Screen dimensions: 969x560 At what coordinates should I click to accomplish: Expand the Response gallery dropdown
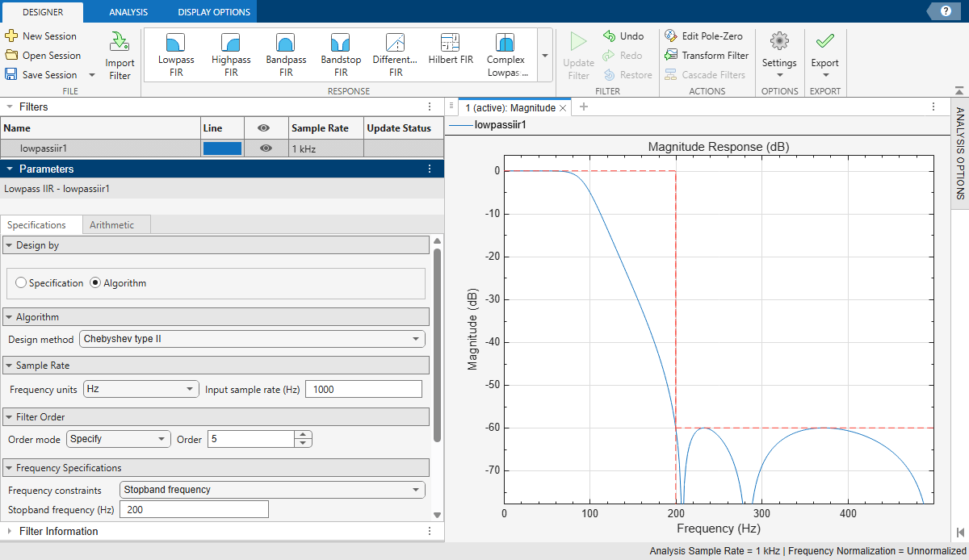coord(545,56)
